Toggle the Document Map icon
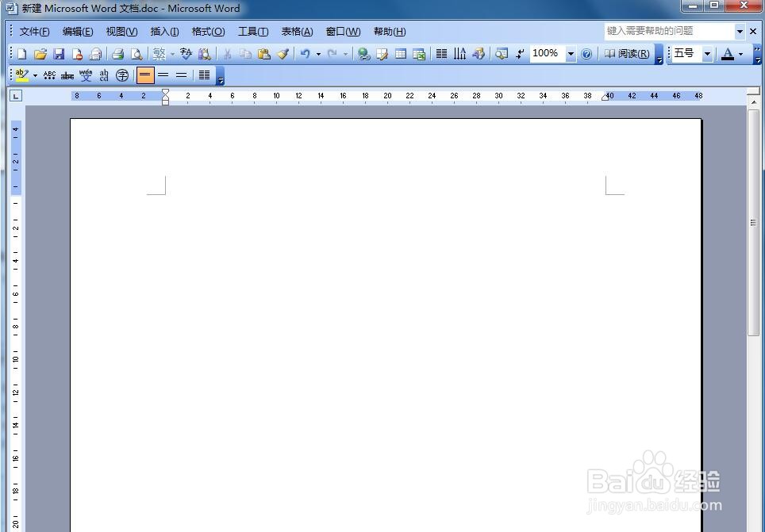The image size is (765, 532). [502, 54]
